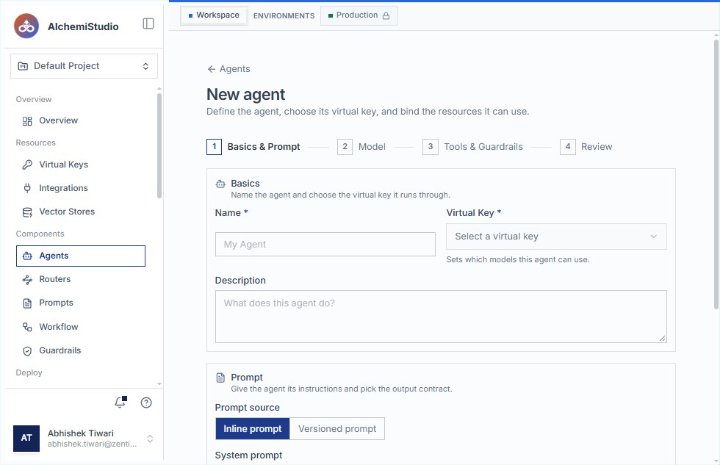Click the Prompt section document icon

coord(220,378)
